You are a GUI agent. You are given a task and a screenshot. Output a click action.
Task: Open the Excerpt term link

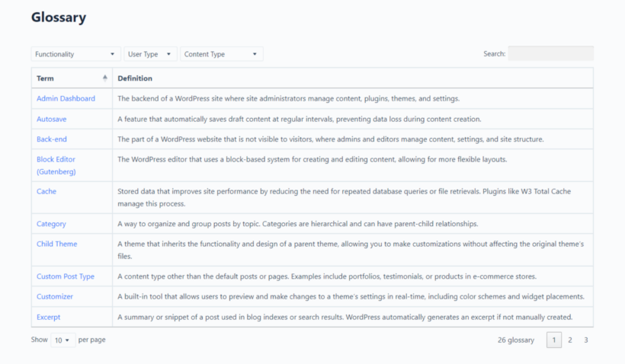point(48,317)
